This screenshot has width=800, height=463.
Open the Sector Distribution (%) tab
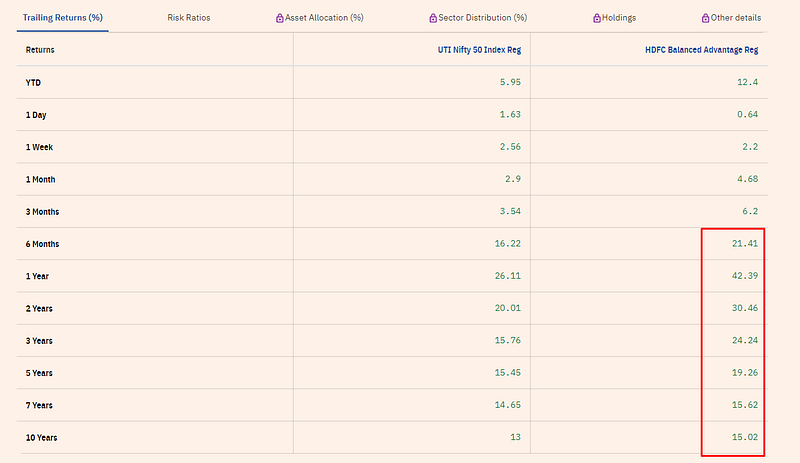484,18
